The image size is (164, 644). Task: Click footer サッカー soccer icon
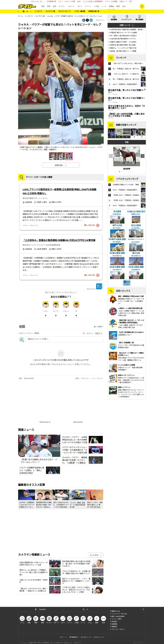click(x=49, y=618)
